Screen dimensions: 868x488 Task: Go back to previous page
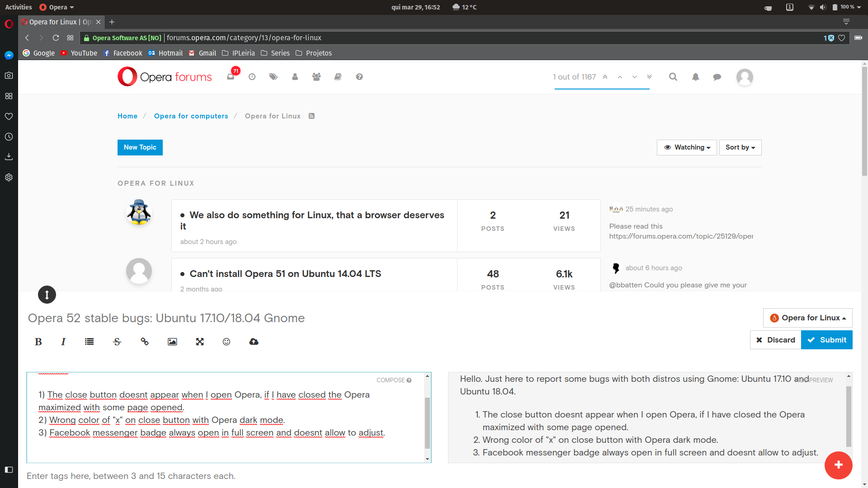pyautogui.click(x=27, y=38)
